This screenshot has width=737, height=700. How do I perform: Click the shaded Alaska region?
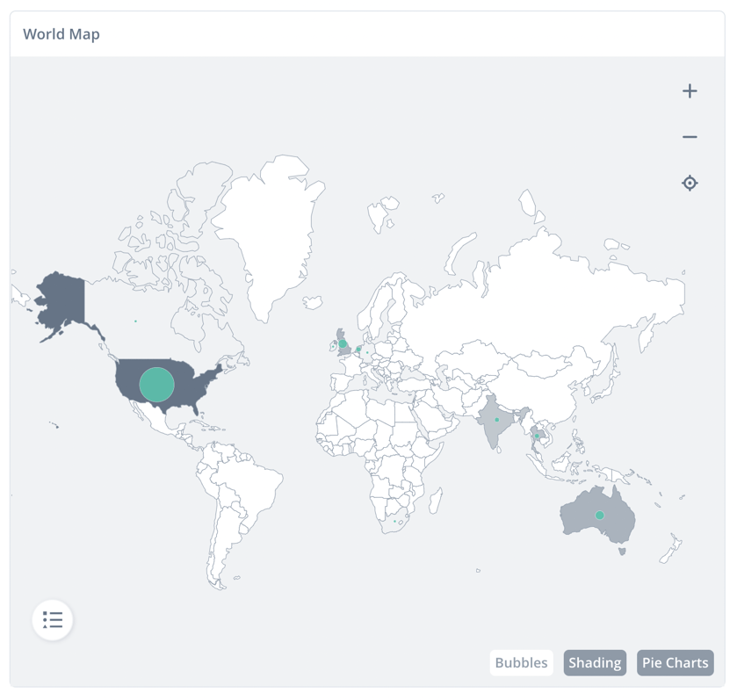pos(61,301)
